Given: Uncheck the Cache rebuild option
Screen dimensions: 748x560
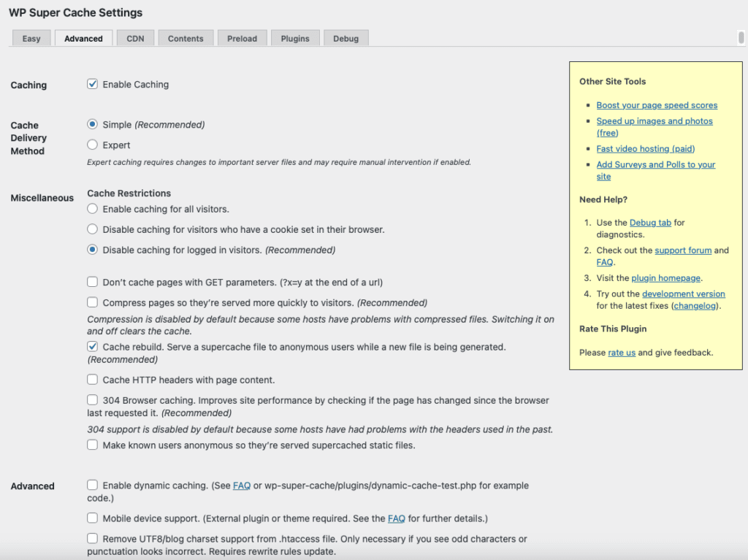Looking at the screenshot, I should 93,348.
